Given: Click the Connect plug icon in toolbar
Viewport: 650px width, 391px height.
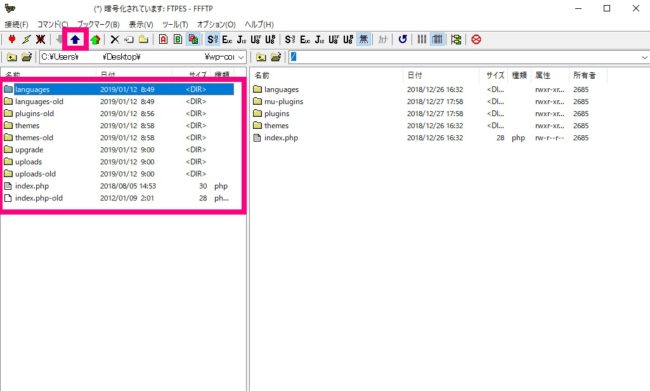Looking at the screenshot, I should pos(12,39).
